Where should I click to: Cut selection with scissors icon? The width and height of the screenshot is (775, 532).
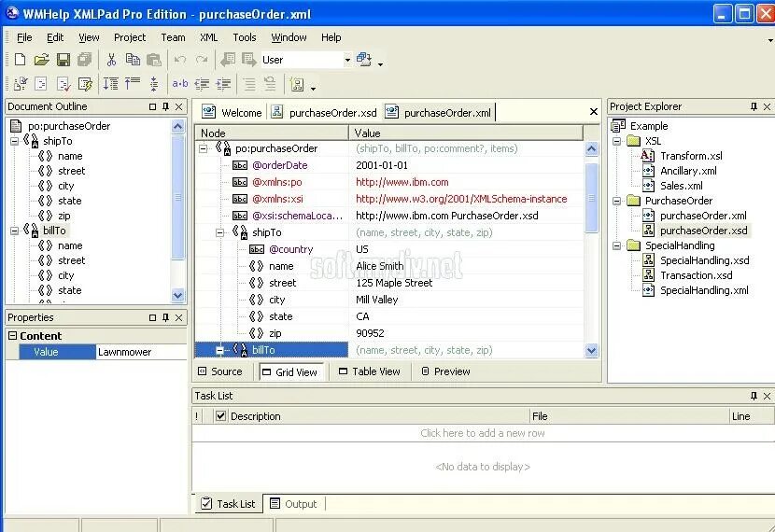[111, 60]
